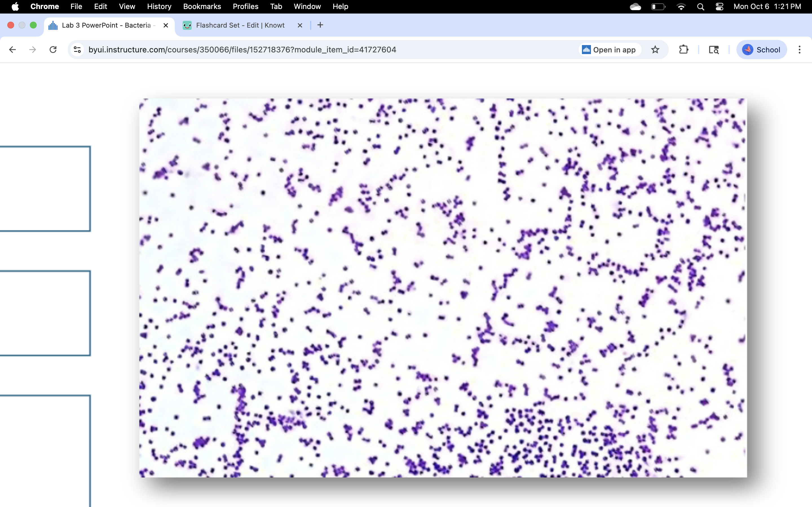Click the bacteria microscope image
This screenshot has width=812, height=507.
(443, 288)
